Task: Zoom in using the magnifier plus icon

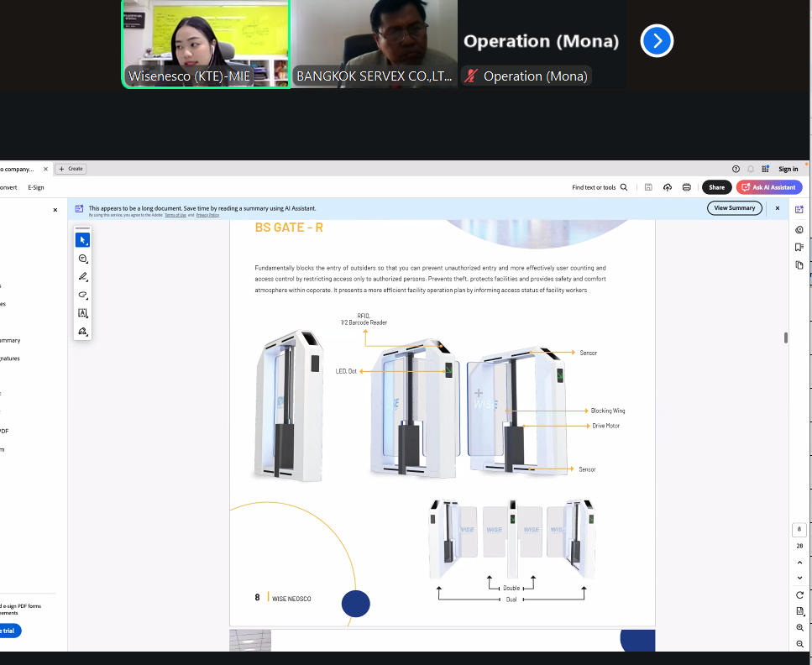Action: pos(799,628)
